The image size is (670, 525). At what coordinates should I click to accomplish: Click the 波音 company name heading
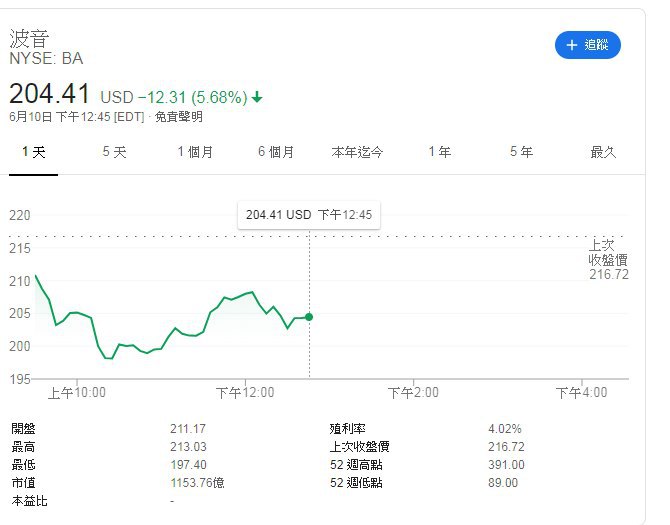30,39
